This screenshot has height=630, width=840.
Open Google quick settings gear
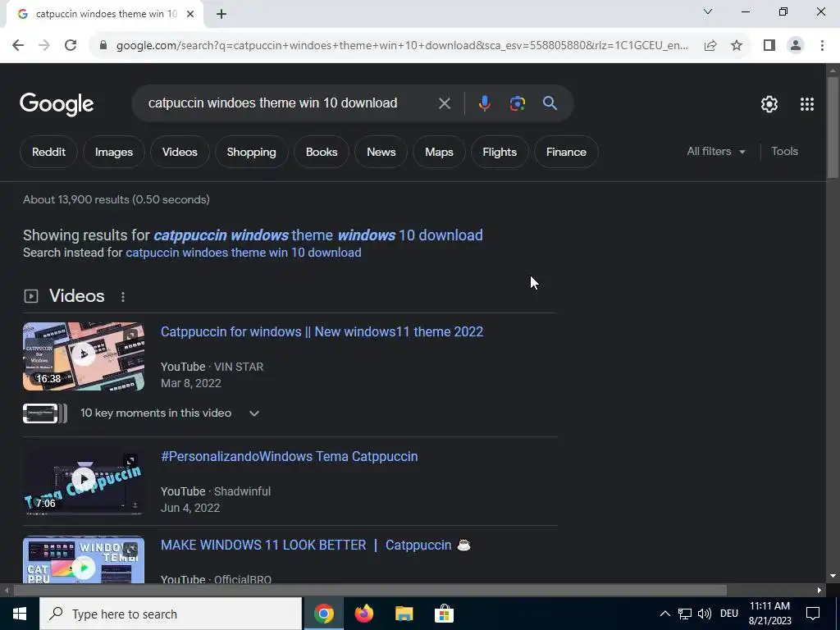(x=769, y=104)
